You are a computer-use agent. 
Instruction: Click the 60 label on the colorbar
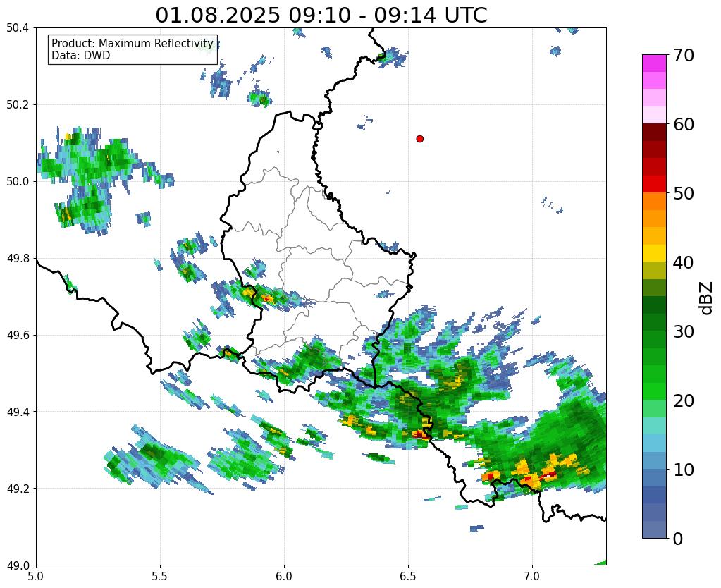[683, 124]
